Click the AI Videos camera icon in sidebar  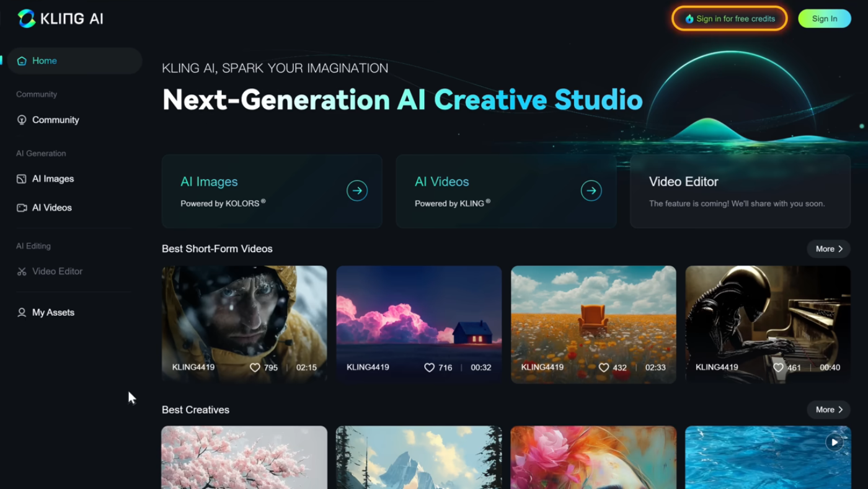(x=22, y=208)
